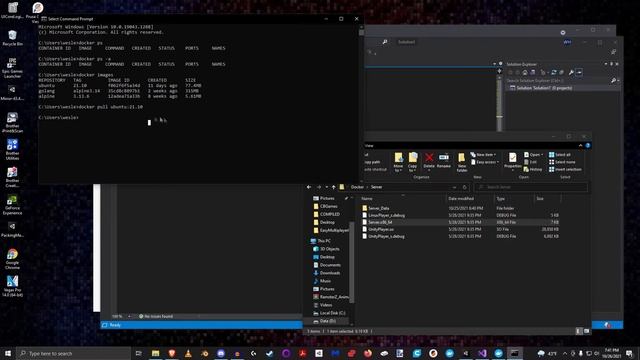Select Epic Games Launcher desktop icon

click(x=12, y=68)
